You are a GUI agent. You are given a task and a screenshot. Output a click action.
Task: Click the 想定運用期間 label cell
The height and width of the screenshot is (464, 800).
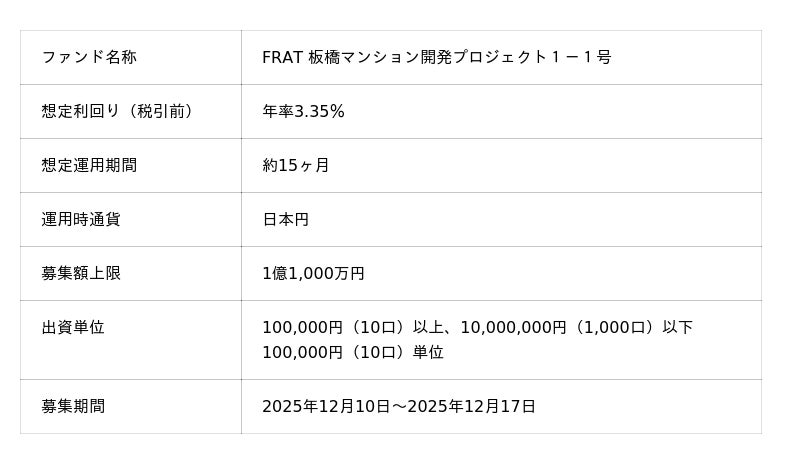pyautogui.click(x=89, y=165)
